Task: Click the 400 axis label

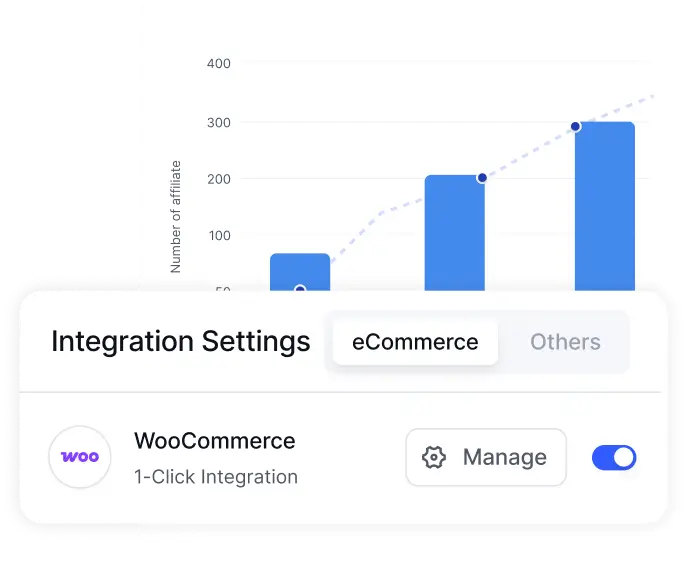Action: pyautogui.click(x=219, y=64)
